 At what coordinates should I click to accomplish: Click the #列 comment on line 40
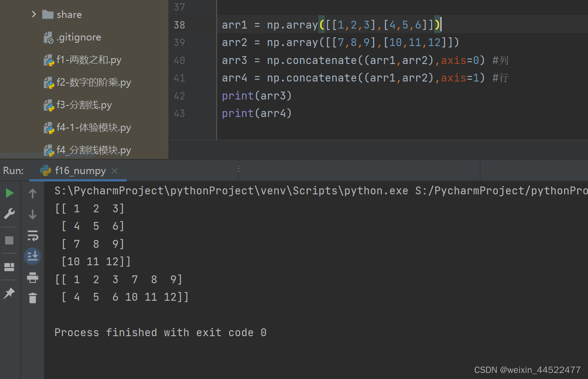[x=500, y=60]
